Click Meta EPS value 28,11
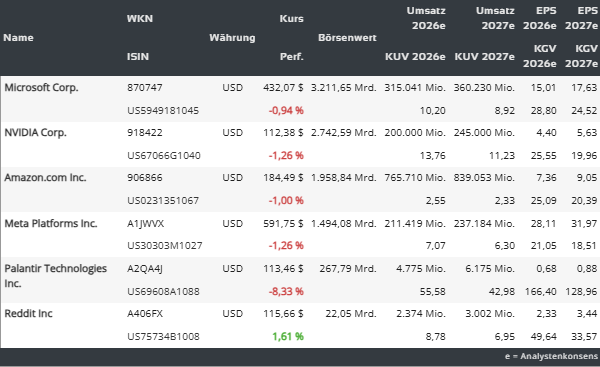 click(543, 223)
